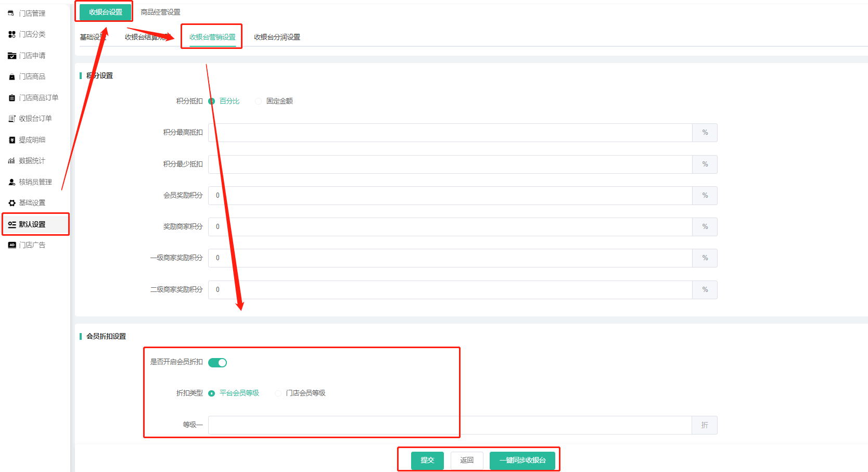Choose 平台会员等级 discount type
The image size is (868, 472).
click(212, 393)
